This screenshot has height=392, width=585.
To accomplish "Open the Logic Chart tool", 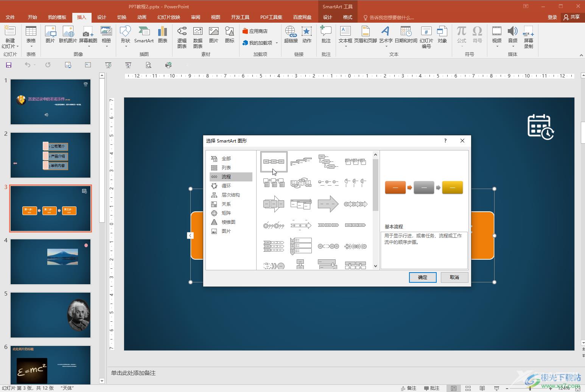I will pyautogui.click(x=182, y=37).
